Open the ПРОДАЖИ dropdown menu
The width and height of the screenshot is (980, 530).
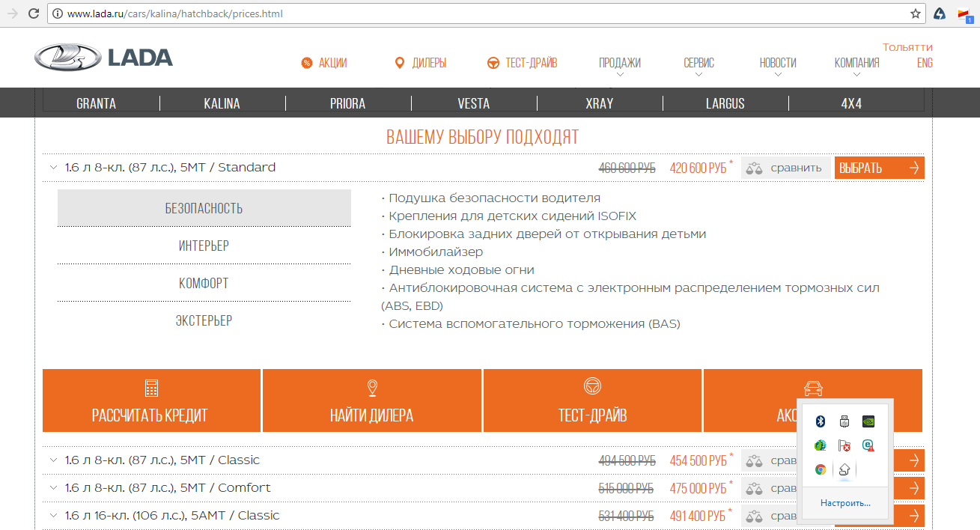click(620, 65)
